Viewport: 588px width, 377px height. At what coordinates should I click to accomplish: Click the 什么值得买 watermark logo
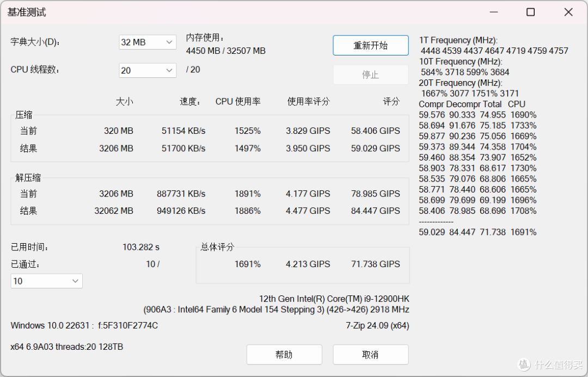pos(549,364)
